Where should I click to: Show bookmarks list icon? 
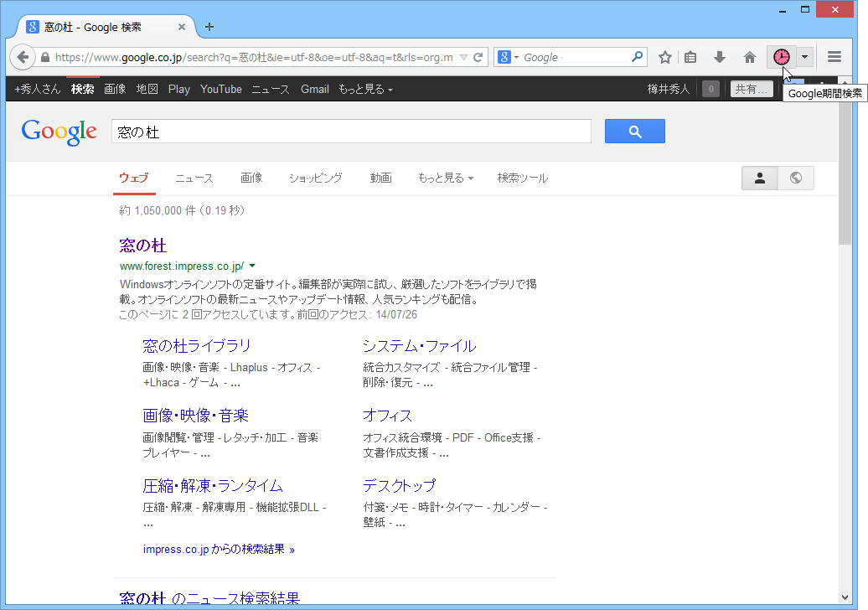[x=690, y=57]
